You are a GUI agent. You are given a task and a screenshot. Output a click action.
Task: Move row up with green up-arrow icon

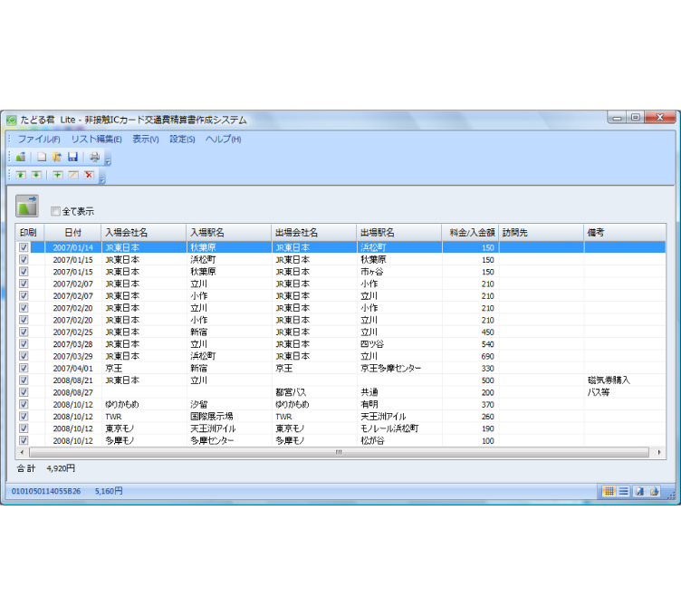[x=21, y=175]
